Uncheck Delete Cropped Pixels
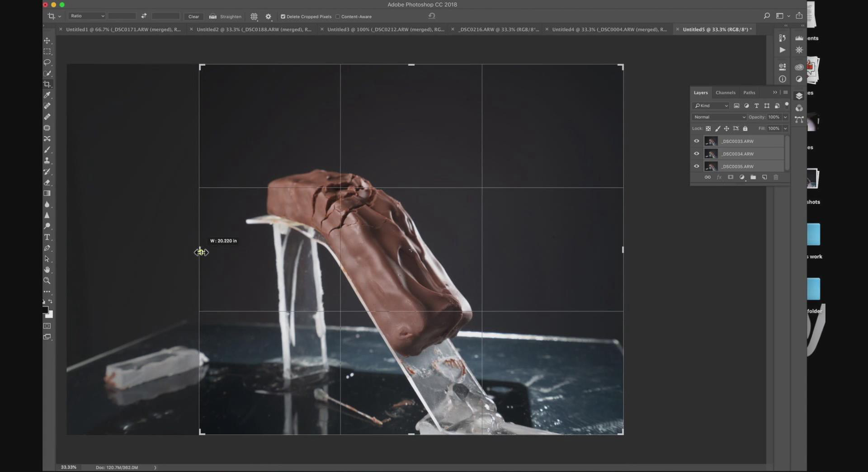 point(283,17)
